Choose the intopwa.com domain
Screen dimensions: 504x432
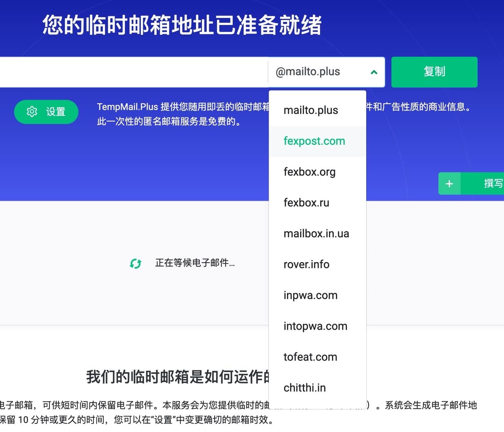[x=317, y=326]
